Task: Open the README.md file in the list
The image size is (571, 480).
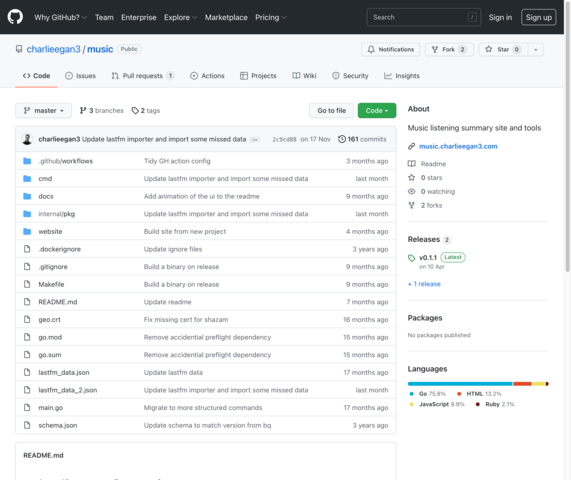Action: 58,302
